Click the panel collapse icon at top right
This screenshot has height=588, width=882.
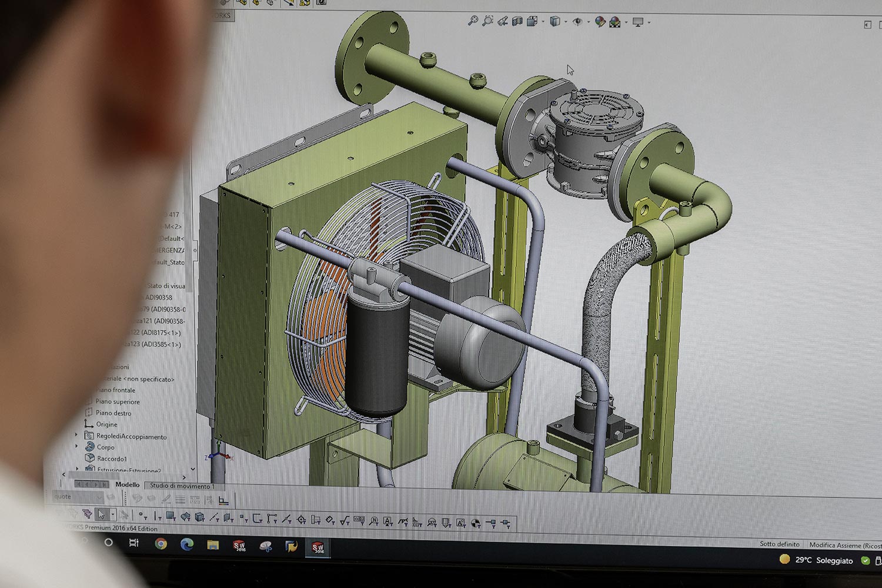coord(867,24)
